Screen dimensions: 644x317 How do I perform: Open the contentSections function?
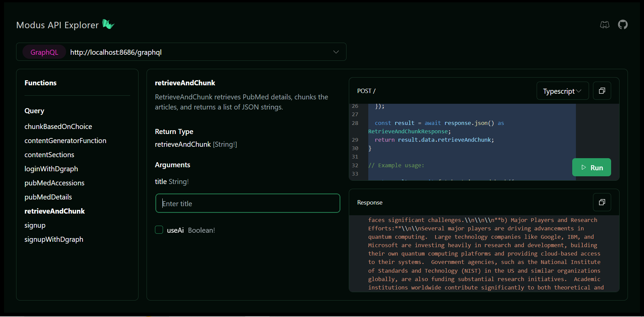(x=49, y=155)
